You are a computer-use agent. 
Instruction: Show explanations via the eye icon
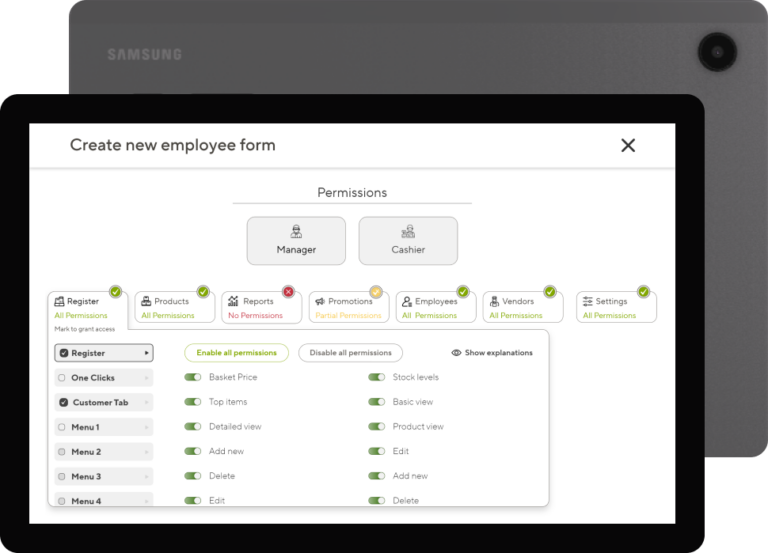click(x=456, y=353)
